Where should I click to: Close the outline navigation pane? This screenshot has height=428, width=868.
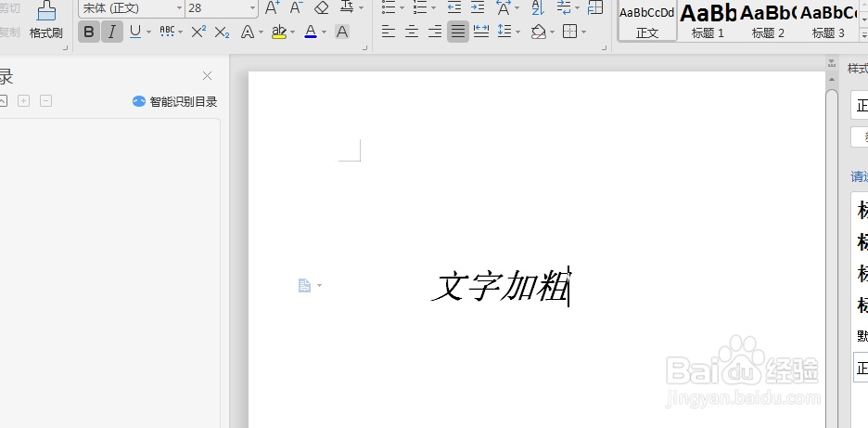tap(207, 76)
